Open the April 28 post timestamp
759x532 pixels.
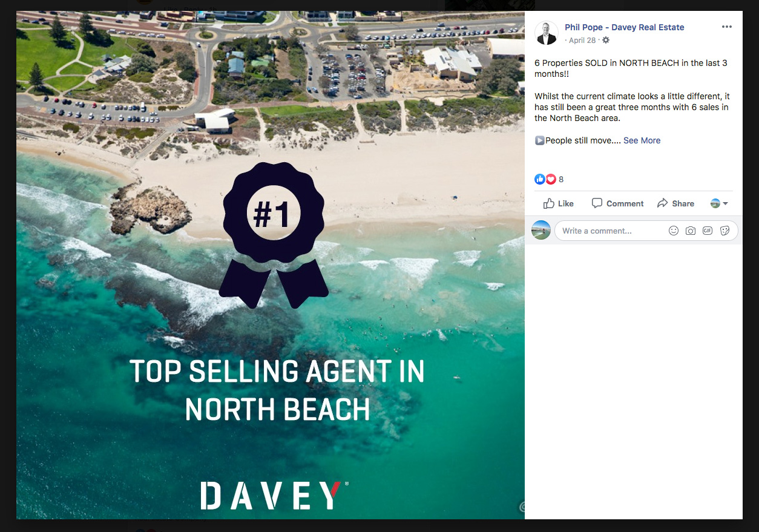(x=582, y=40)
